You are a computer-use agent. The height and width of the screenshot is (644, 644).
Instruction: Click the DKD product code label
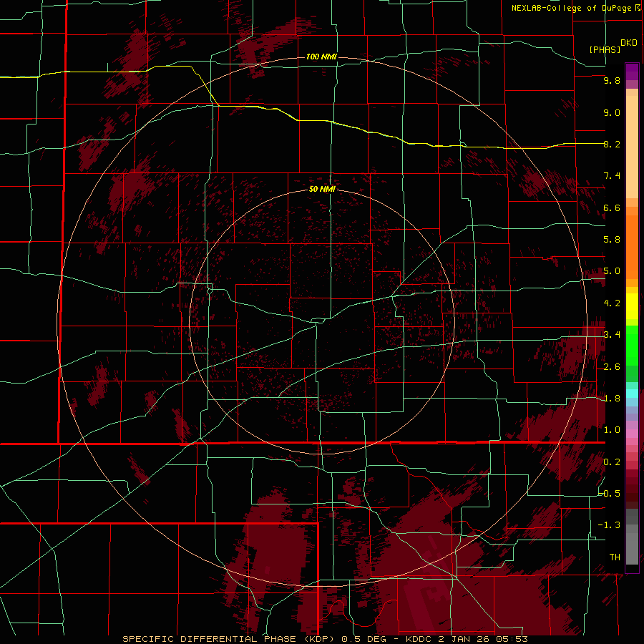629,43
